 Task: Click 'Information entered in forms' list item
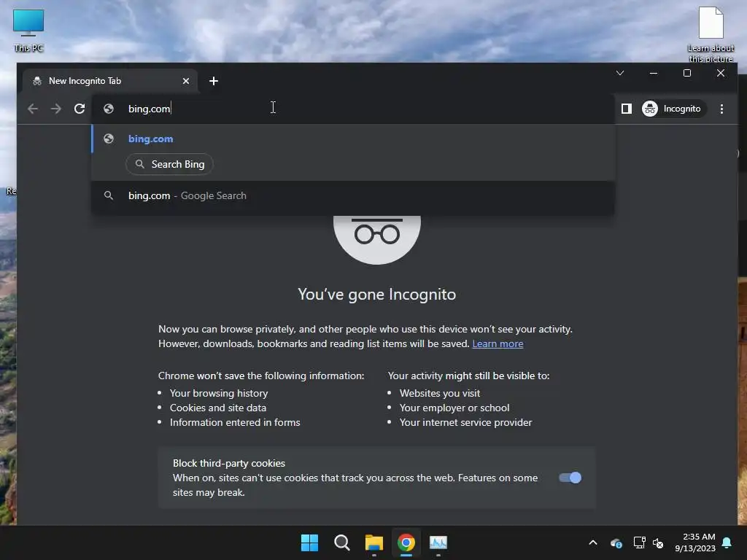pyautogui.click(x=235, y=422)
